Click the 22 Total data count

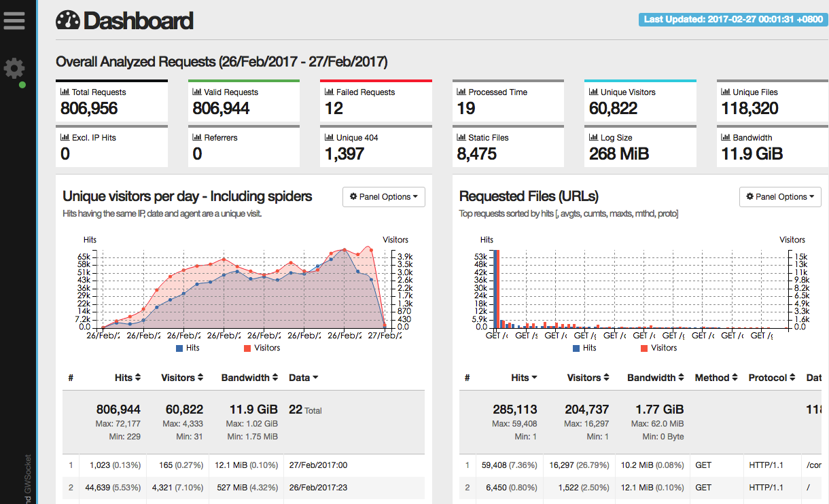coord(305,410)
